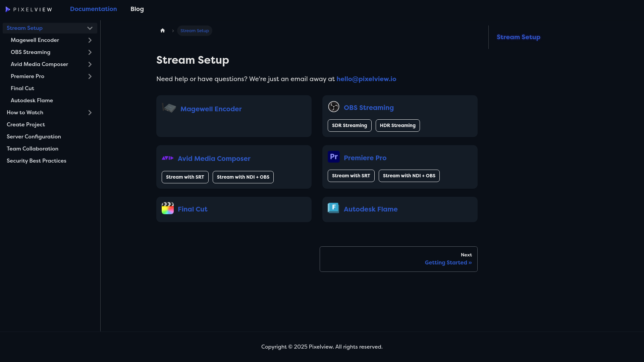
Task: Click Avid's Stream with NDI + OBS button
Action: (243, 177)
